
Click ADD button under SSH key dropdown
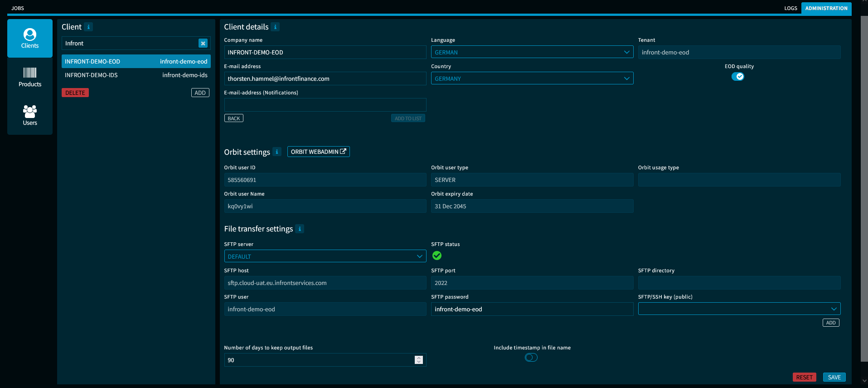coord(831,323)
